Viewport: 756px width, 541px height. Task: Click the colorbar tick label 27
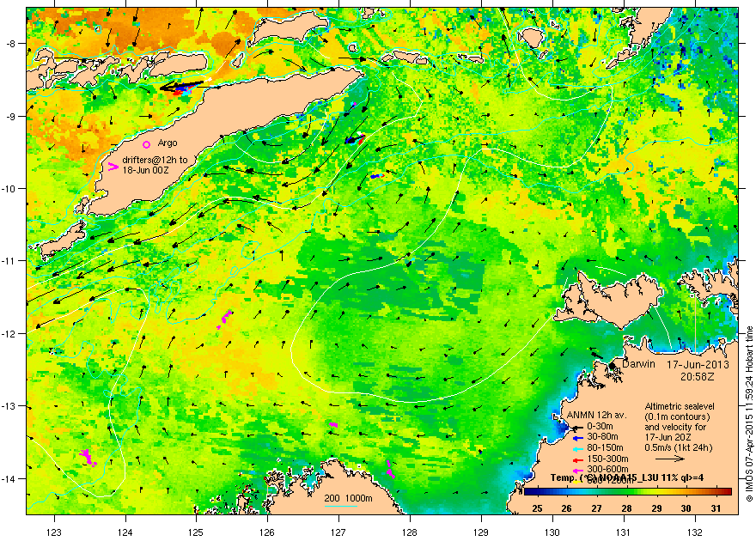[596, 508]
